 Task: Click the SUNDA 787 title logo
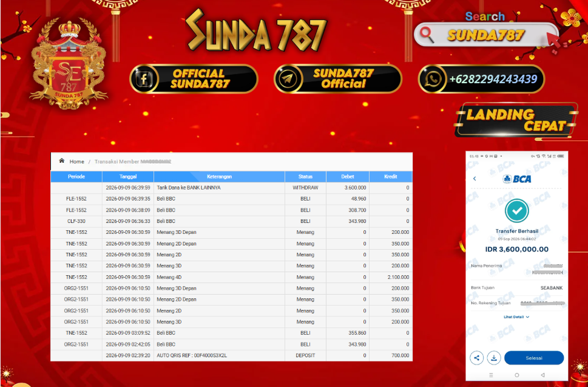pos(256,30)
